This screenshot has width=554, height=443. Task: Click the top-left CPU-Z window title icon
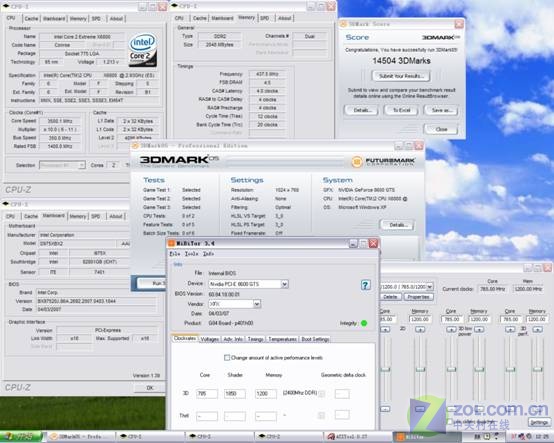pos(6,6)
